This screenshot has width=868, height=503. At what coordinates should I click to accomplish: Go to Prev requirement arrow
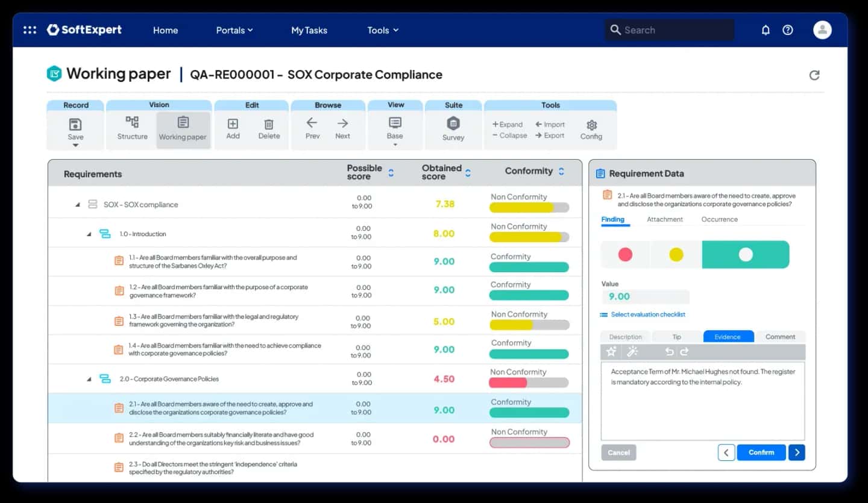point(312,123)
